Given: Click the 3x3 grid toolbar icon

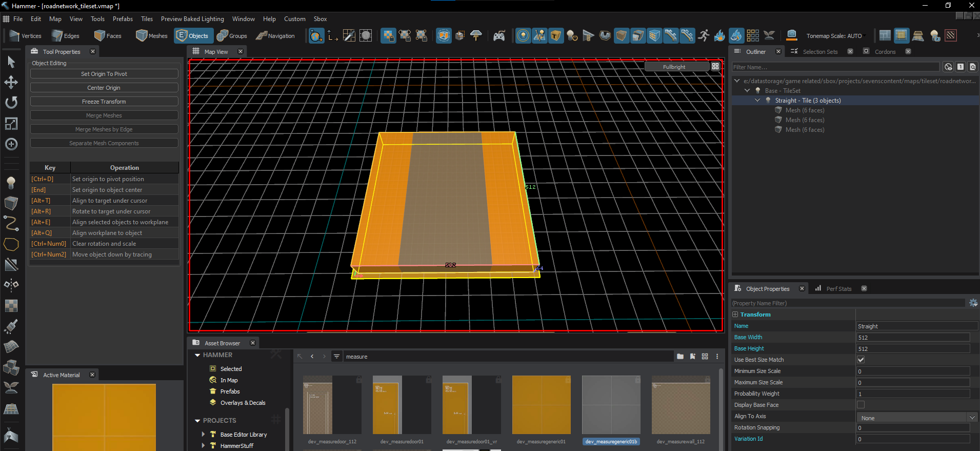Looking at the screenshot, I should [753, 35].
